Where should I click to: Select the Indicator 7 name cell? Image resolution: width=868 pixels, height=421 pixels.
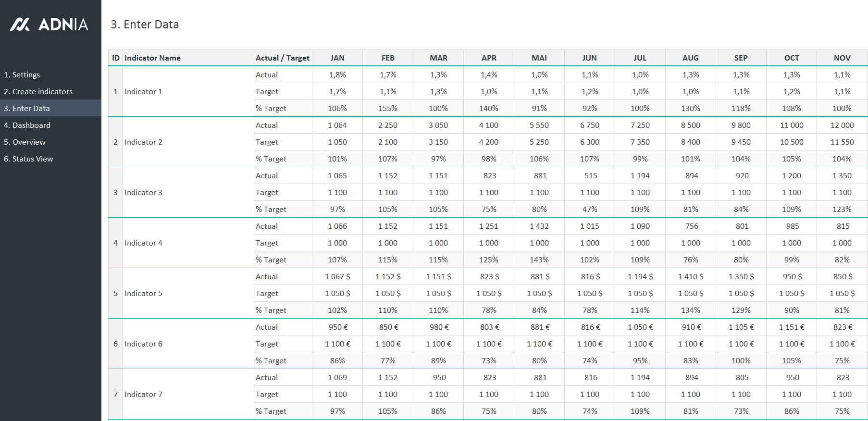(144, 395)
